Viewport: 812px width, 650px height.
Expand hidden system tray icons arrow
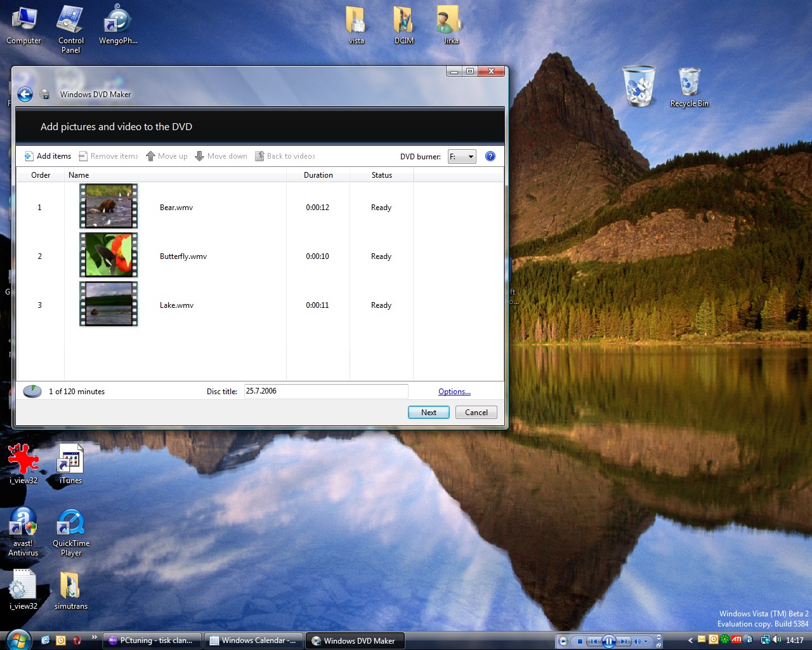coord(690,640)
